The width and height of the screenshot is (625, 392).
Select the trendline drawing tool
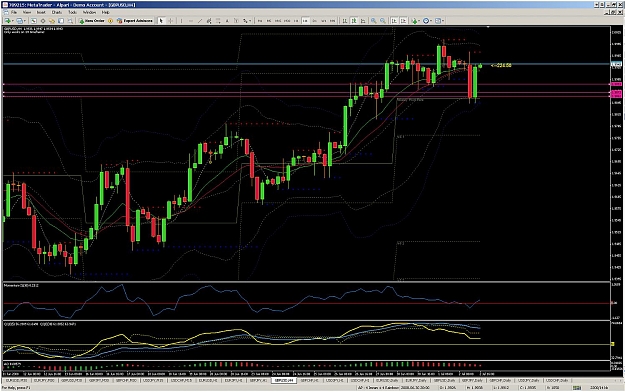[x=200, y=21]
